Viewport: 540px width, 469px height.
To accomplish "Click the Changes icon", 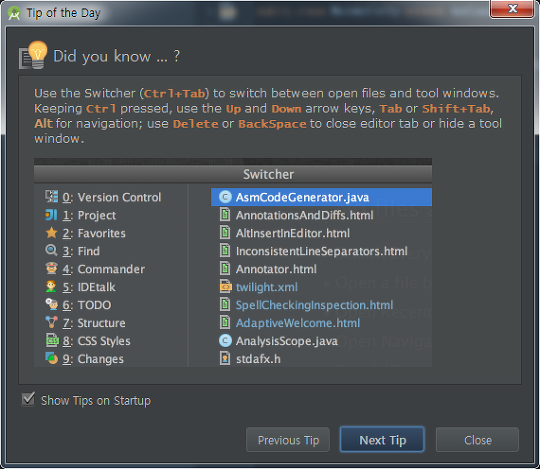I will tap(52, 358).
